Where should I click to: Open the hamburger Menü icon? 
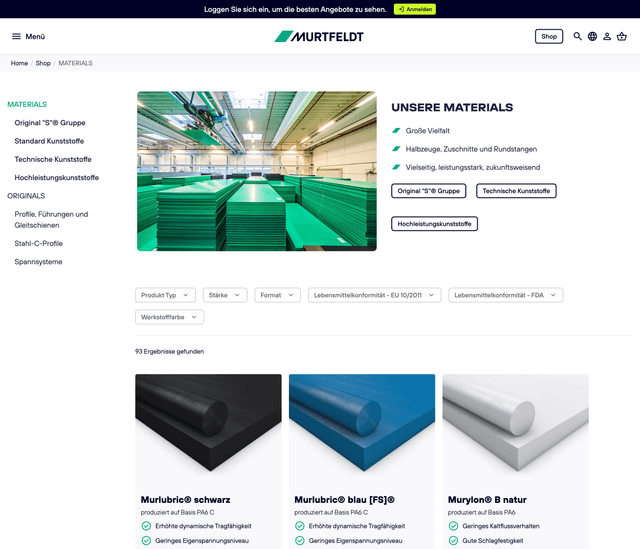tap(16, 36)
